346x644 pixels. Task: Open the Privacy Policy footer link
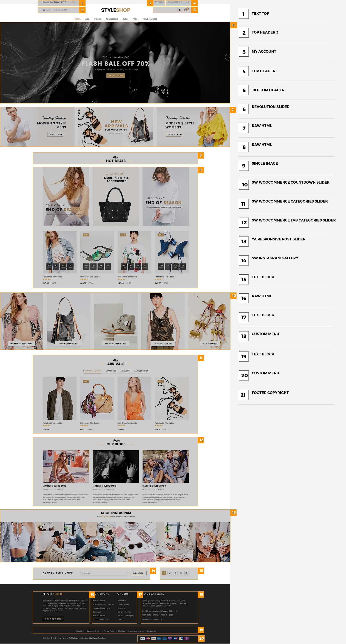point(109,631)
